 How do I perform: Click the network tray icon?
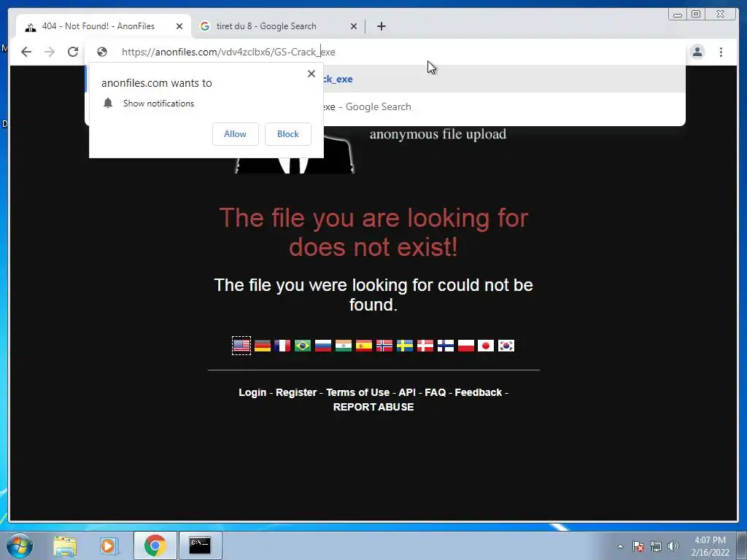pyautogui.click(x=656, y=546)
